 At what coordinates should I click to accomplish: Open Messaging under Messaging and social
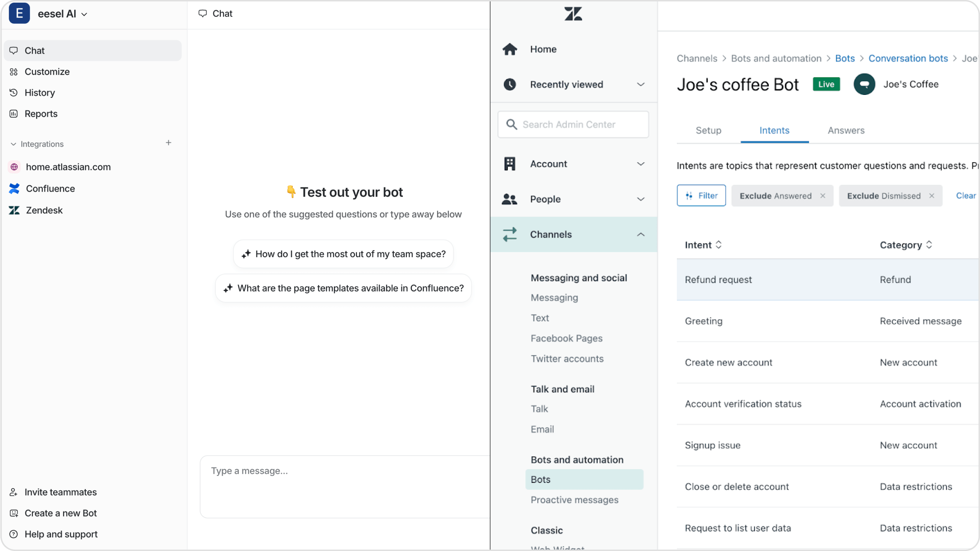(x=554, y=298)
